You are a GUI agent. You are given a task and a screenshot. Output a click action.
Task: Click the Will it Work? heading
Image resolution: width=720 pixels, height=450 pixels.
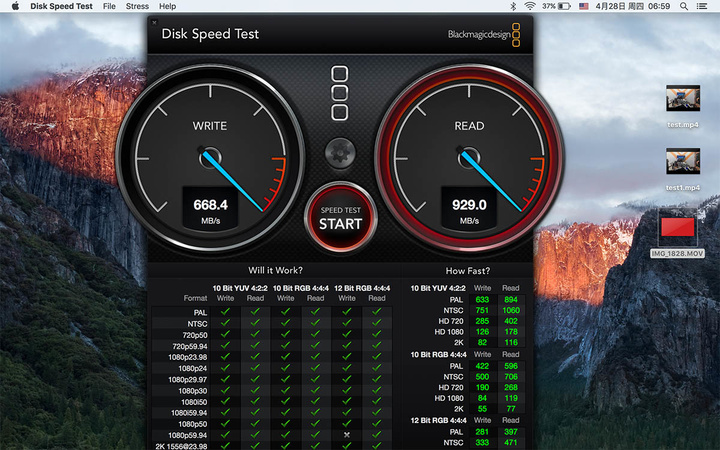(x=276, y=270)
